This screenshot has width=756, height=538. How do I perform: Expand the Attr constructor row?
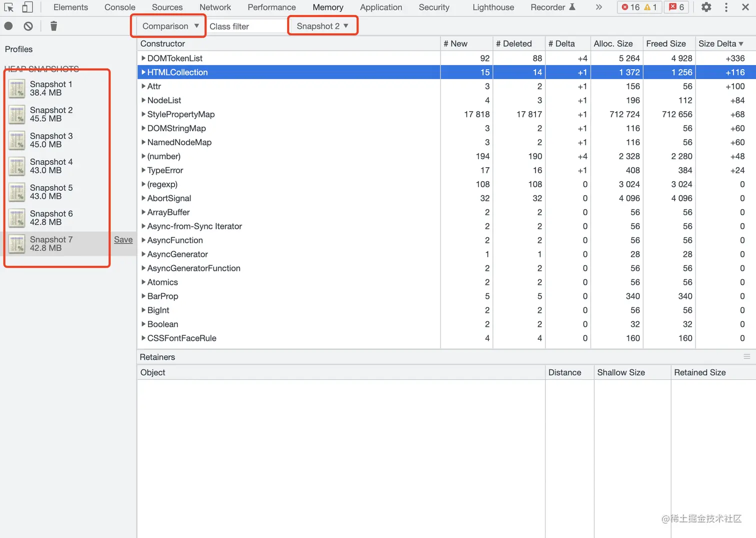(143, 86)
